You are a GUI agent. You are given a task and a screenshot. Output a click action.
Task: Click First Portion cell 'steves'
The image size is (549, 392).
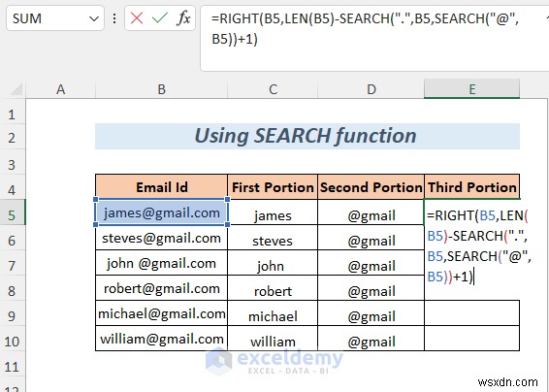coord(273,238)
